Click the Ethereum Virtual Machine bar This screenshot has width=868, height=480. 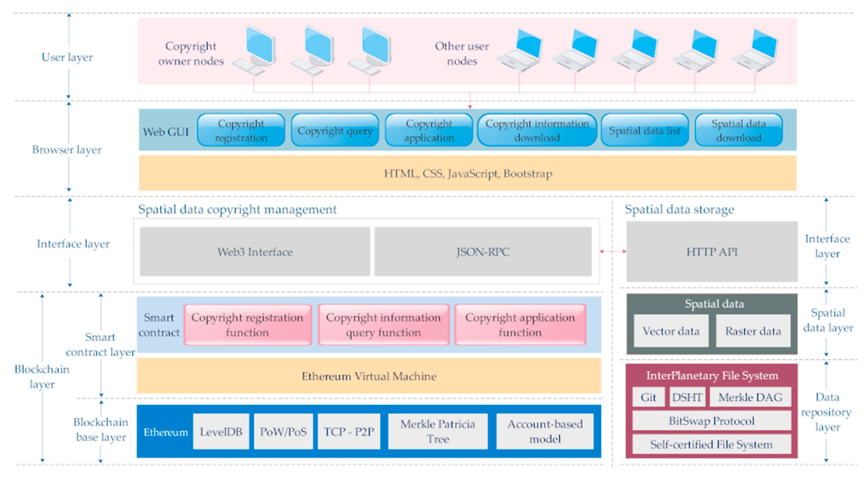[x=369, y=376]
